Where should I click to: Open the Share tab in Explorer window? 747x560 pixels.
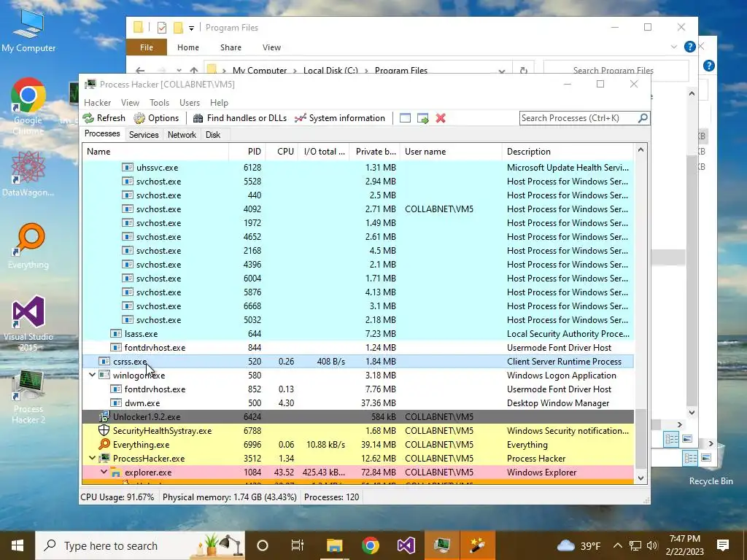(x=231, y=47)
